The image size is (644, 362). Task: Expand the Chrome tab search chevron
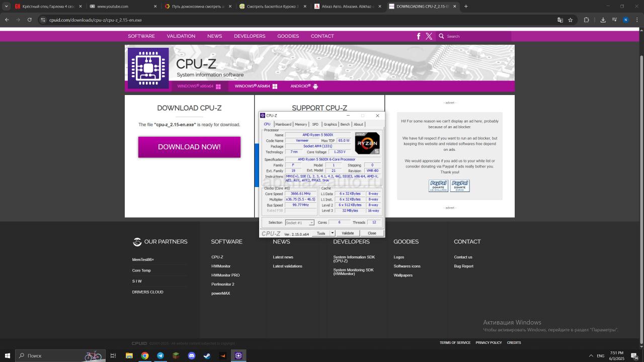pyautogui.click(x=7, y=7)
